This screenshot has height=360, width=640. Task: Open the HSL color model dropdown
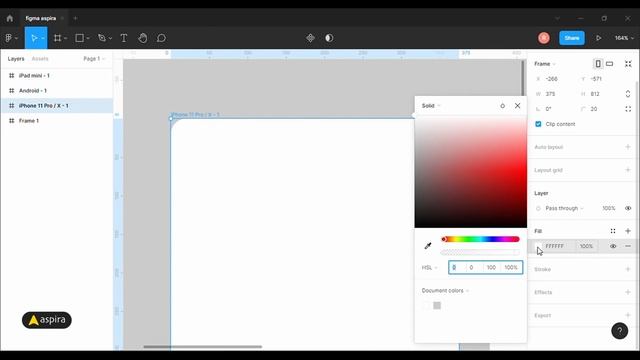(429, 268)
